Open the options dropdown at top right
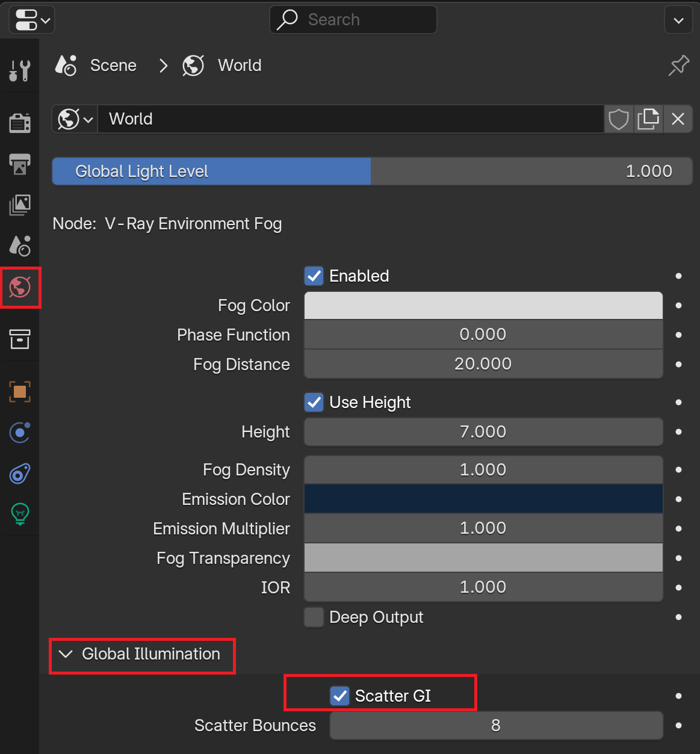 (x=678, y=20)
